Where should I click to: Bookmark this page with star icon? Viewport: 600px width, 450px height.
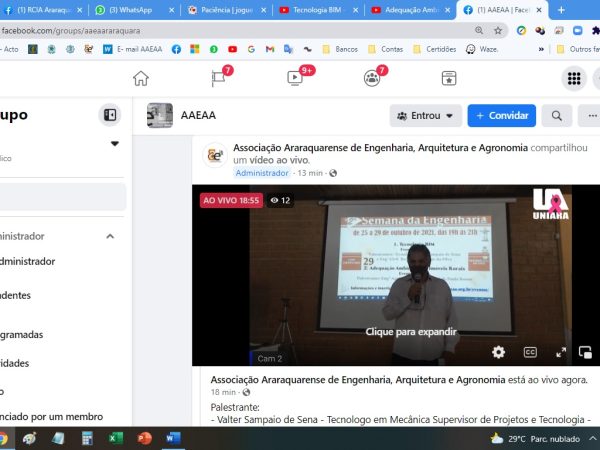pyautogui.click(x=497, y=31)
